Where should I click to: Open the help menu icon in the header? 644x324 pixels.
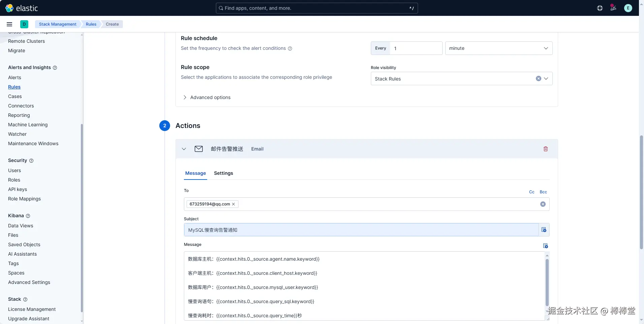coord(600,8)
